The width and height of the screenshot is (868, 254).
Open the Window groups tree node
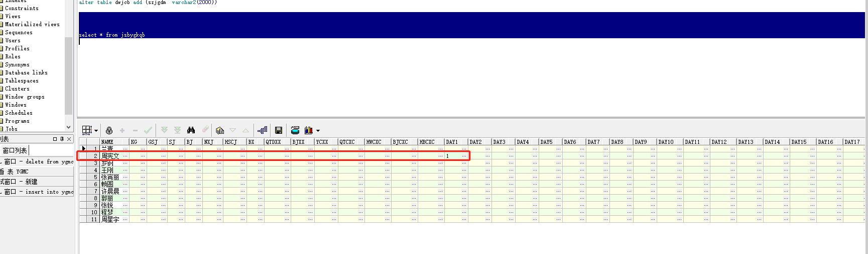click(25, 97)
